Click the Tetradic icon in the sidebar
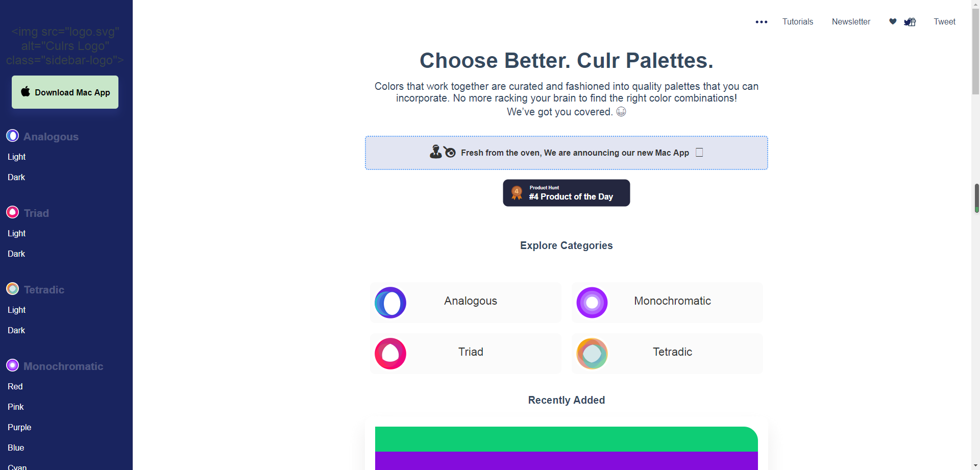The height and width of the screenshot is (470, 980). (13, 289)
